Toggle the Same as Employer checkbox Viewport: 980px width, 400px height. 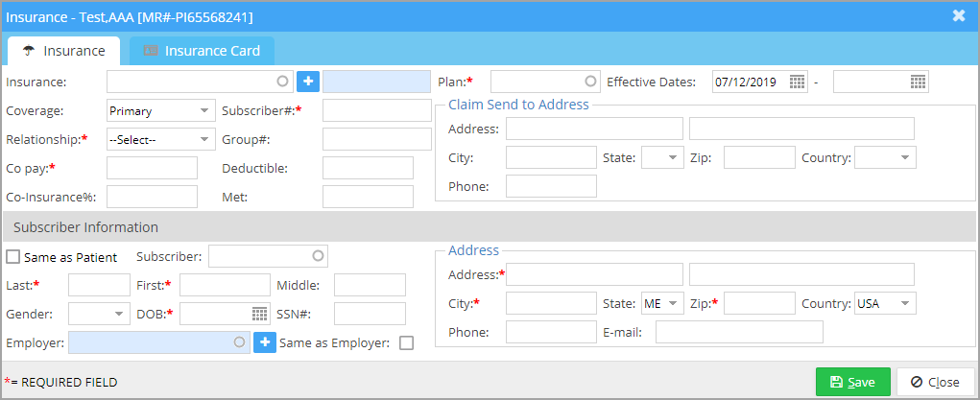[x=406, y=343]
